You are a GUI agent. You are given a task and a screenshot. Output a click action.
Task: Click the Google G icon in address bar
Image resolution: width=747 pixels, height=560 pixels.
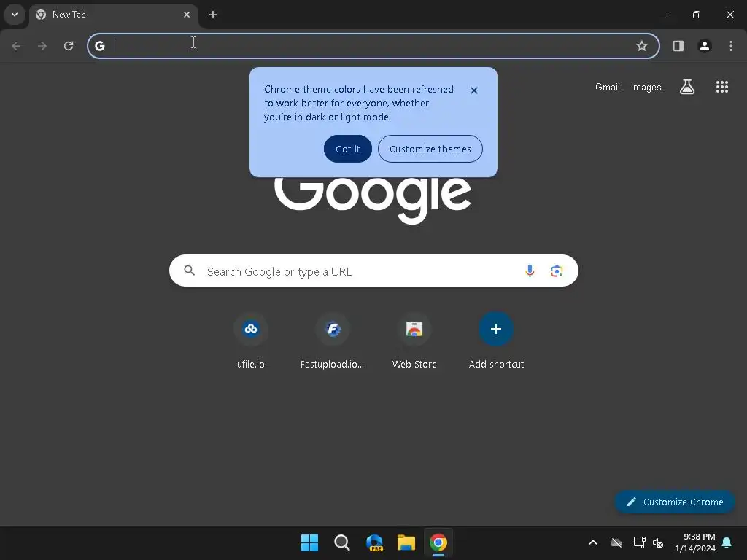pos(99,46)
